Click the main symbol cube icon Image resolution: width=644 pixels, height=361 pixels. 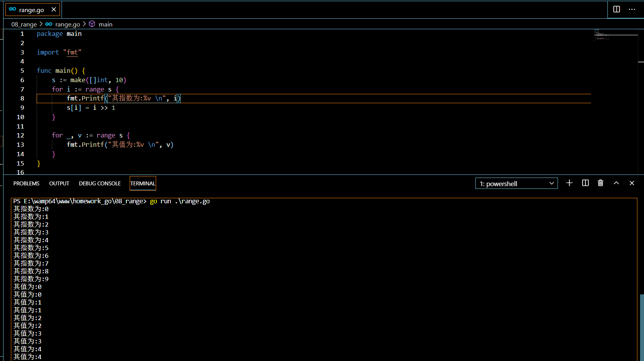point(92,24)
